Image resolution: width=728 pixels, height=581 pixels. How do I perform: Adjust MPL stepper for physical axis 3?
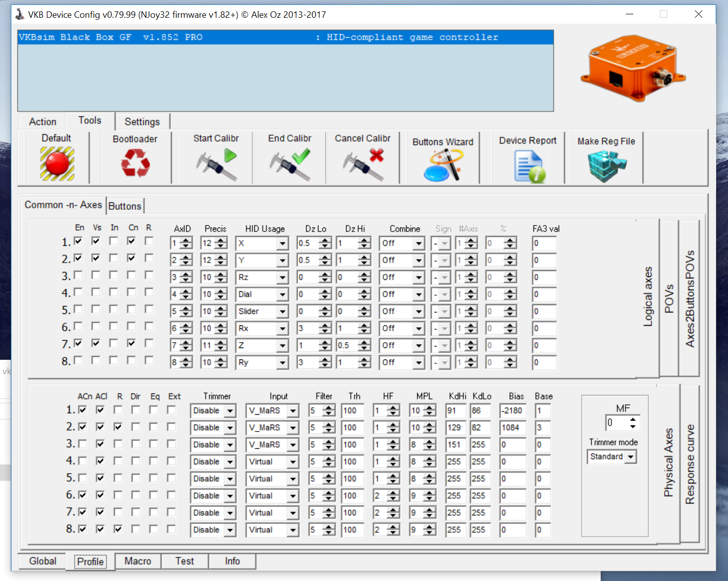430,445
